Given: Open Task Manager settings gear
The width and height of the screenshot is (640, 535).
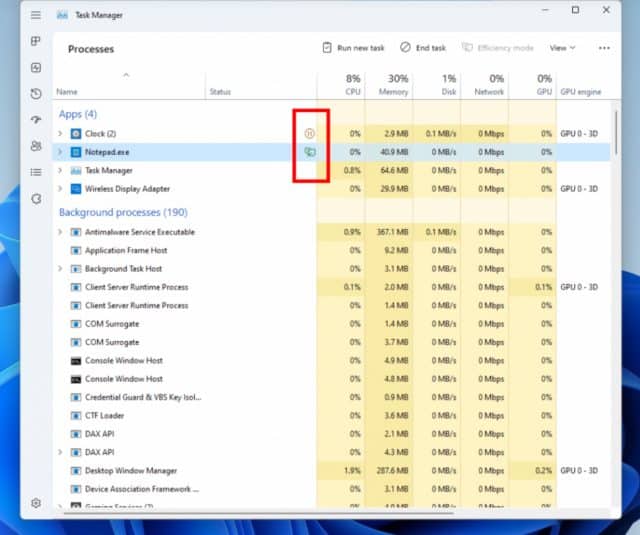Looking at the screenshot, I should [x=36, y=503].
